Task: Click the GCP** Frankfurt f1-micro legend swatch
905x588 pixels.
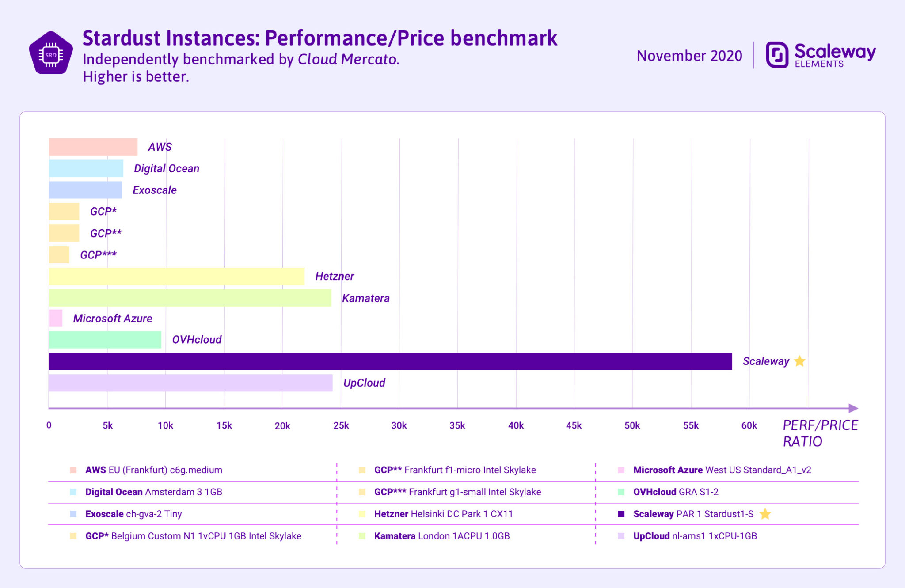Action: [x=362, y=470]
